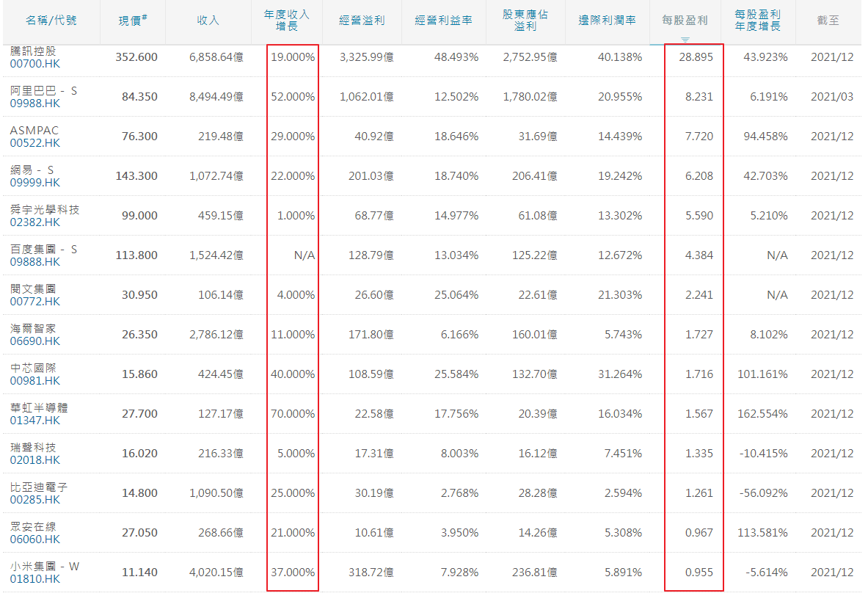
Task: Open 網易－S 09999.HK stock link
Action: (35, 182)
